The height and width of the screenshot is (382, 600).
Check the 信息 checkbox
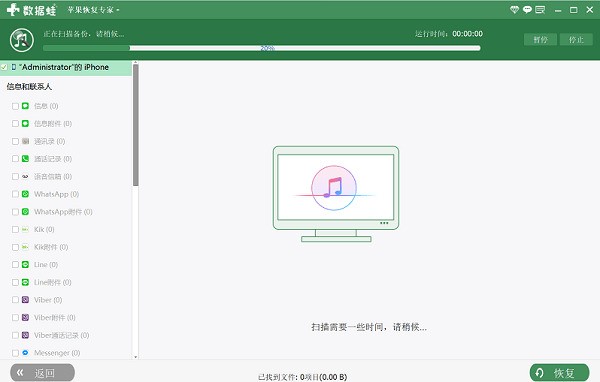pyautogui.click(x=15, y=106)
